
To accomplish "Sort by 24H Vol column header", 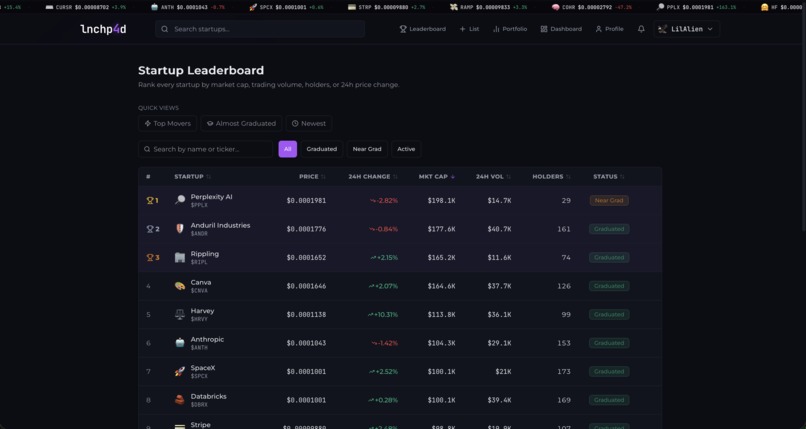I will point(493,177).
